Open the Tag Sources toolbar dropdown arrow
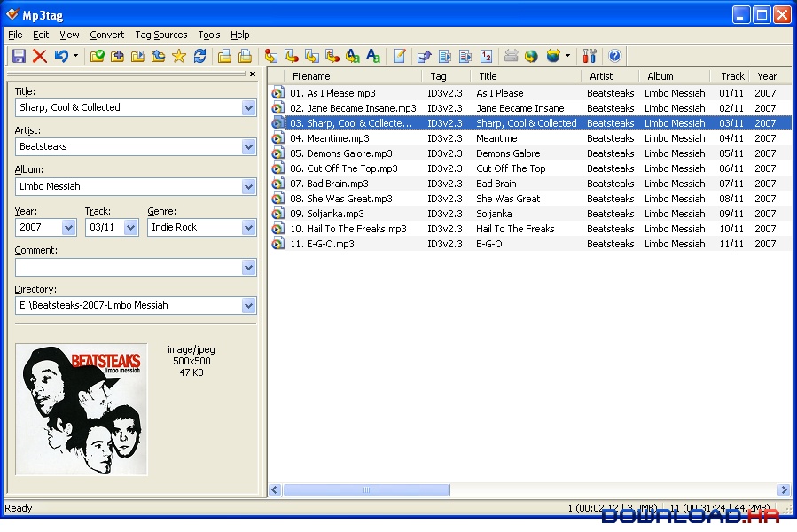 pyautogui.click(x=567, y=56)
